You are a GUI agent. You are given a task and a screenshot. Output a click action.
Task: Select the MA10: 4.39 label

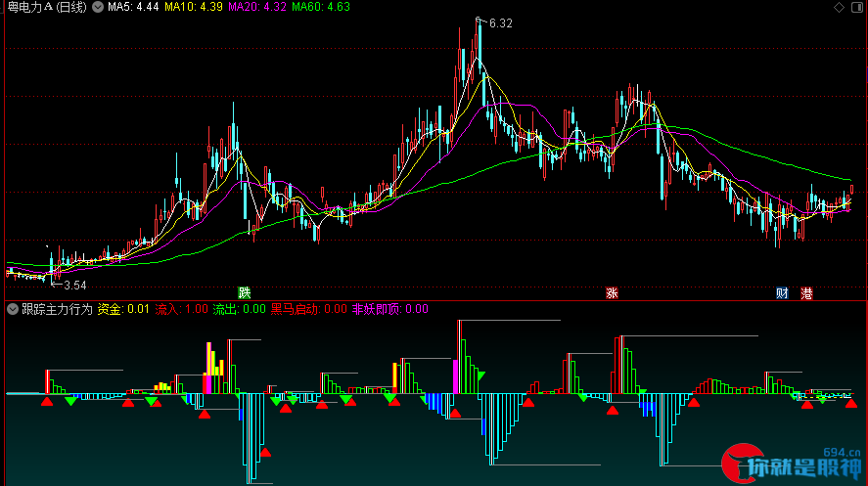pos(194,7)
